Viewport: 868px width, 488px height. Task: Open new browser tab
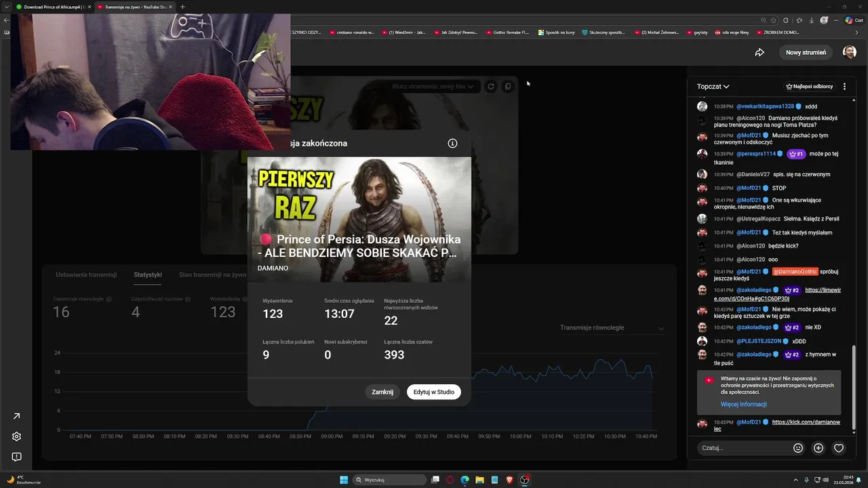182,7
